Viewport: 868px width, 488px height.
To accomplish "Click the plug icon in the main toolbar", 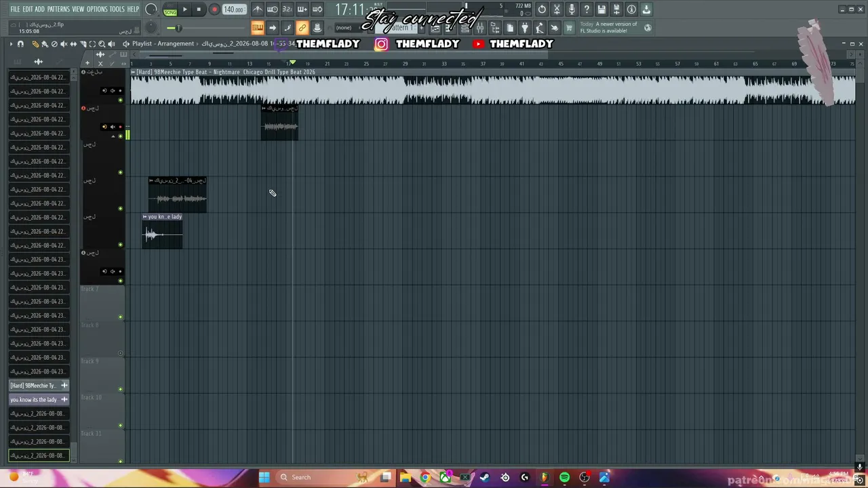I will tap(525, 28).
